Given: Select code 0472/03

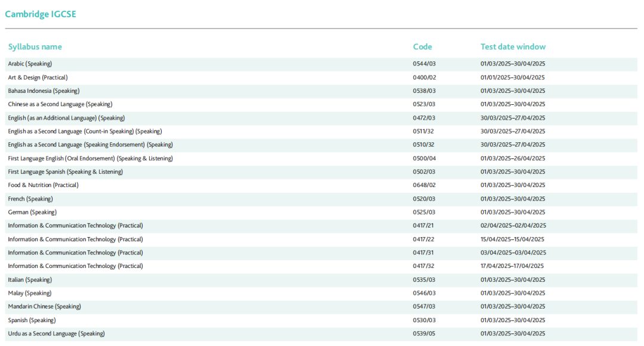Looking at the screenshot, I should click(424, 118).
